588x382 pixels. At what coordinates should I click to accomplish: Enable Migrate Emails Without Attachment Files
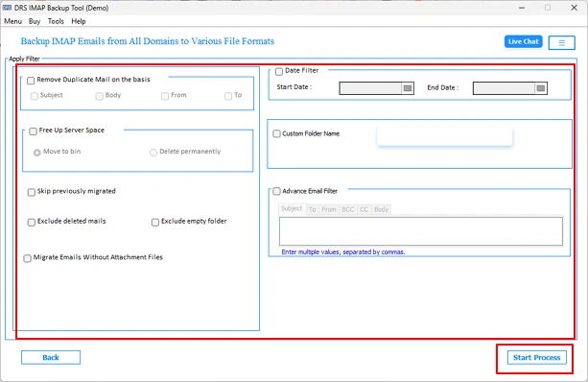coord(28,258)
